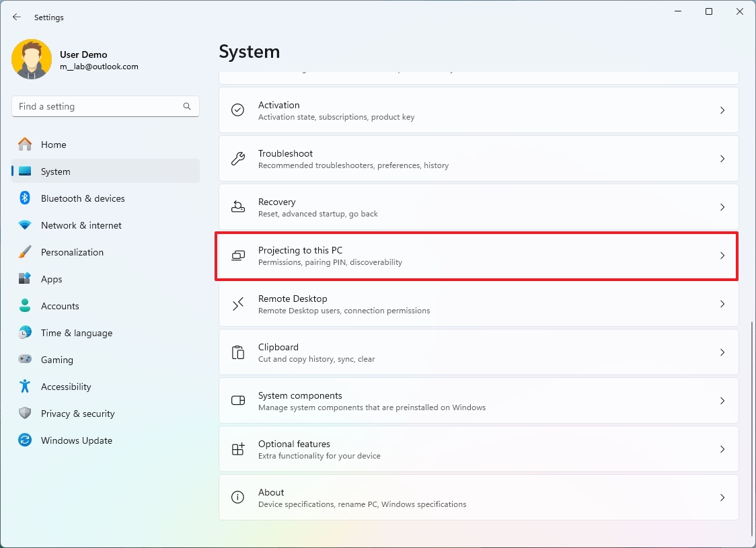Click the Personalization paintbrush icon
The width and height of the screenshot is (756, 548).
pos(25,252)
